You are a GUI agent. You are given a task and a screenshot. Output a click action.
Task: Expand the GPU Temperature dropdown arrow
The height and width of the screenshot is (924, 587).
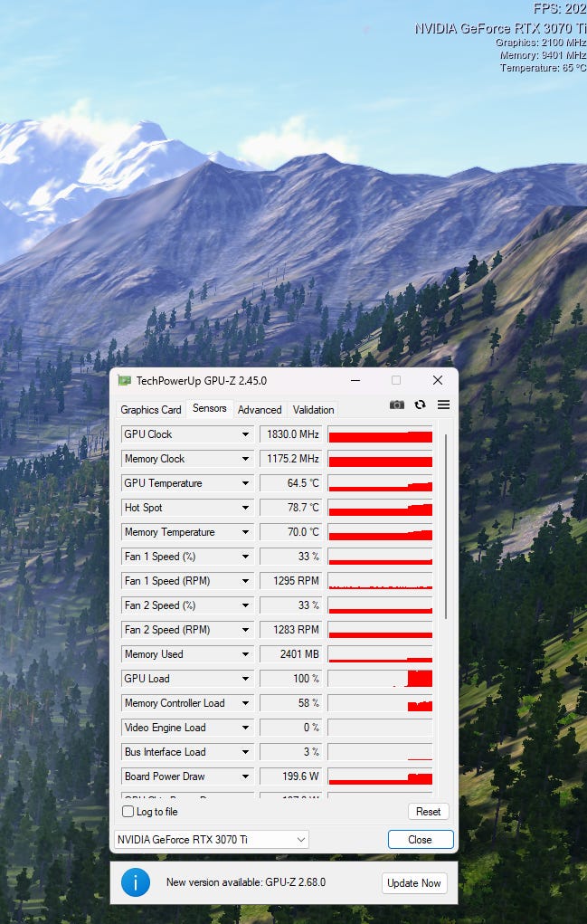click(x=245, y=483)
